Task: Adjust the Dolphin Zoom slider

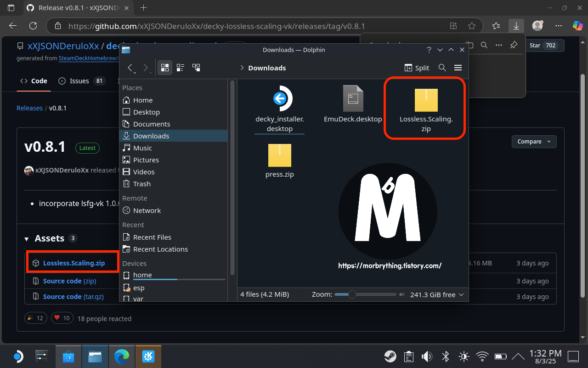Action: point(365,294)
